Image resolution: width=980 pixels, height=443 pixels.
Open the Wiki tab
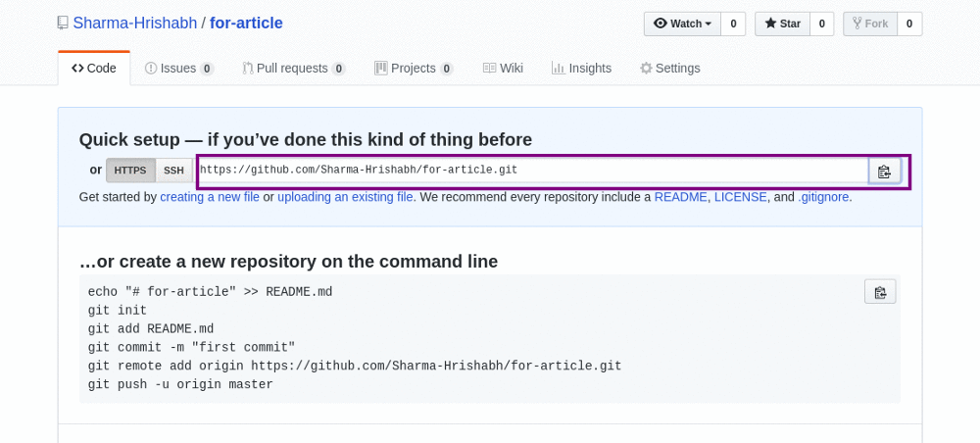tap(503, 68)
